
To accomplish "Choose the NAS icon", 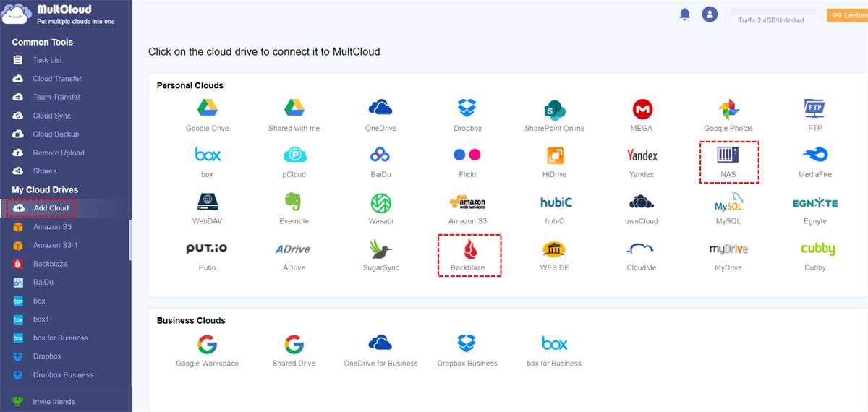I will (728, 155).
